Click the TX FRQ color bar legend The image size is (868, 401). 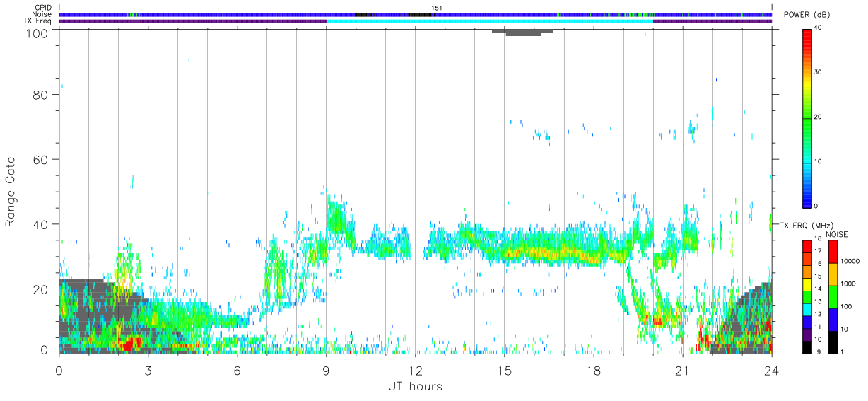[807, 296]
